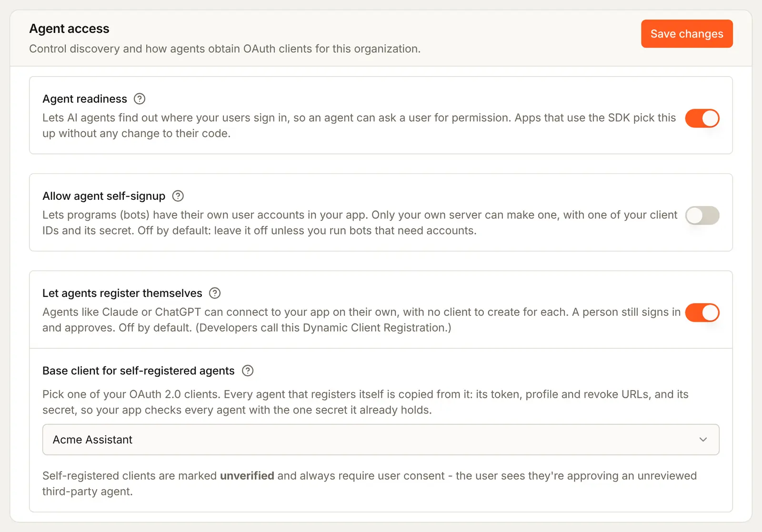Click the Agent access heading
Screen dimensions: 762x532
point(70,29)
